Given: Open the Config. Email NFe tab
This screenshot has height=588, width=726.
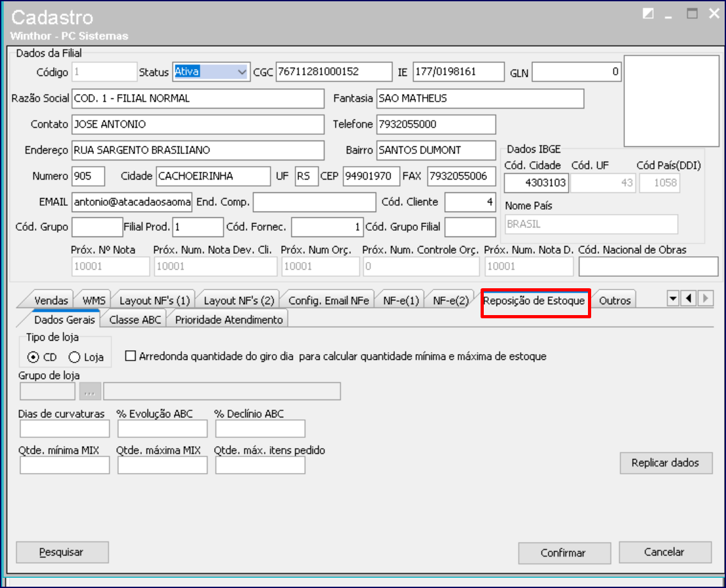Looking at the screenshot, I should click(x=328, y=300).
